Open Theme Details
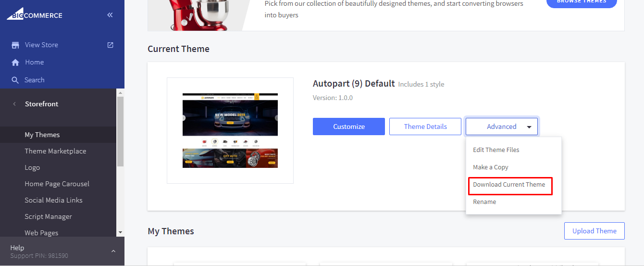The height and width of the screenshot is (266, 644). [x=425, y=127]
